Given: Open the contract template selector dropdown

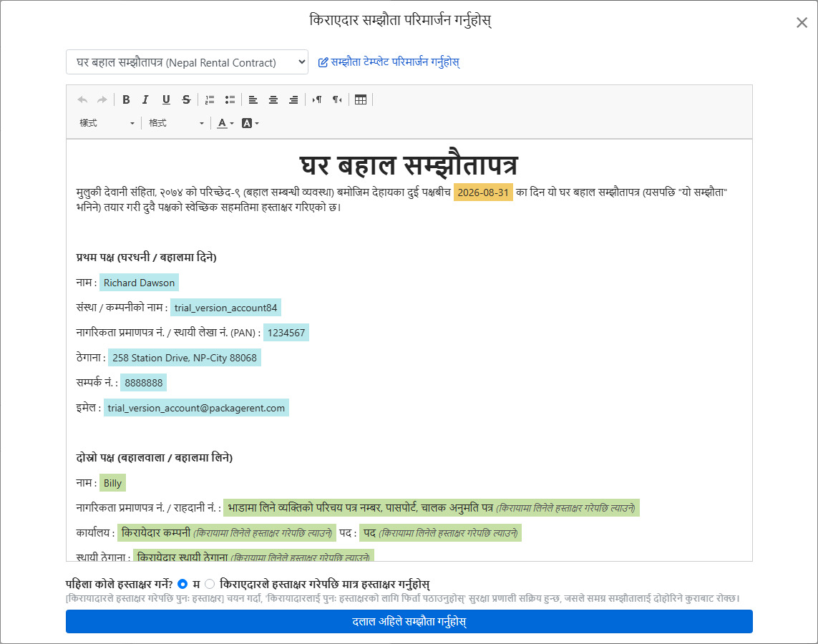Looking at the screenshot, I should click(187, 62).
